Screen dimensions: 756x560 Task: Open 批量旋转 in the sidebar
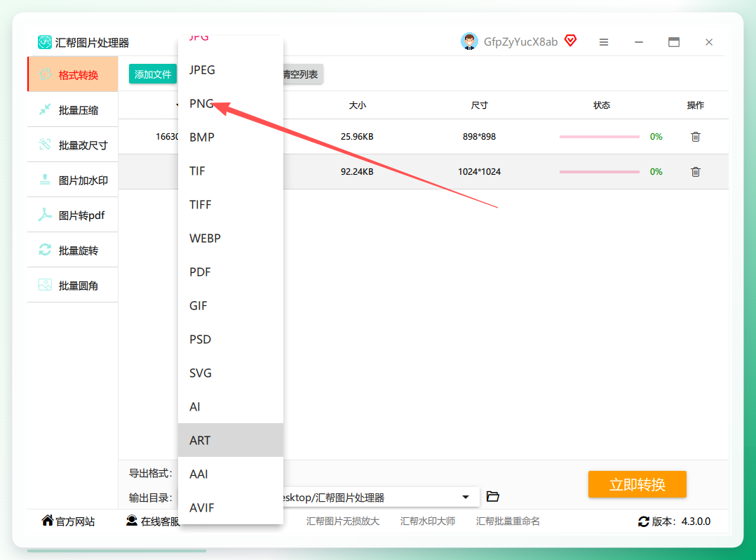(73, 251)
